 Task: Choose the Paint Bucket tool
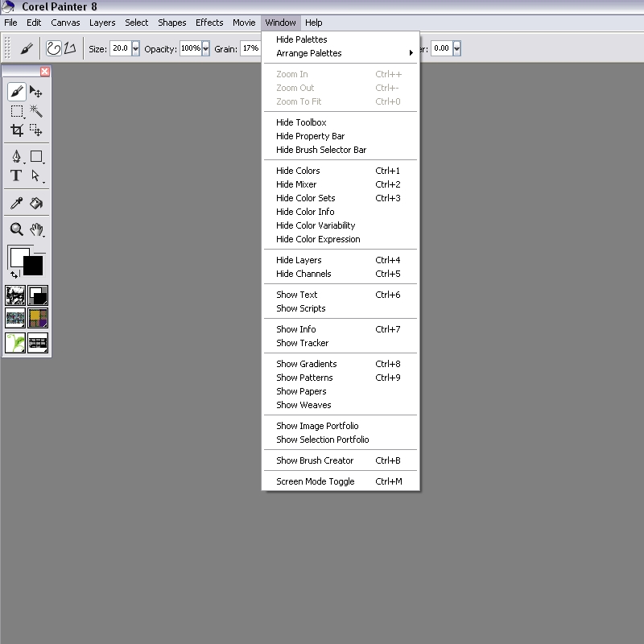tap(36, 203)
